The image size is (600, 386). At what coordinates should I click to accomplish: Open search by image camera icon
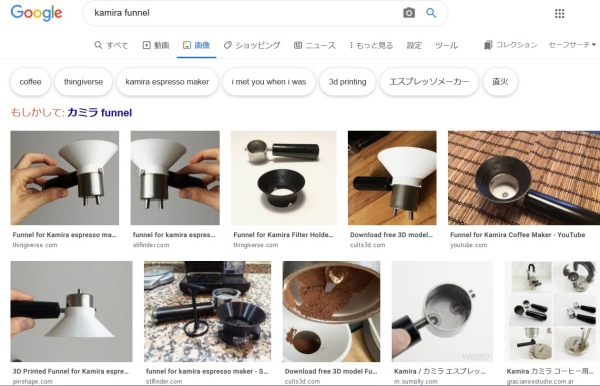(409, 13)
